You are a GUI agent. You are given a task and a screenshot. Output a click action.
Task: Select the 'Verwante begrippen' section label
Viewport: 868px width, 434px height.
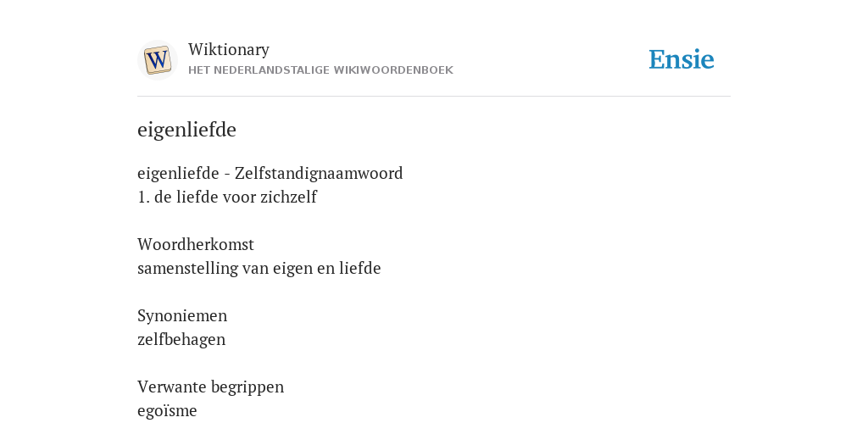[210, 387]
